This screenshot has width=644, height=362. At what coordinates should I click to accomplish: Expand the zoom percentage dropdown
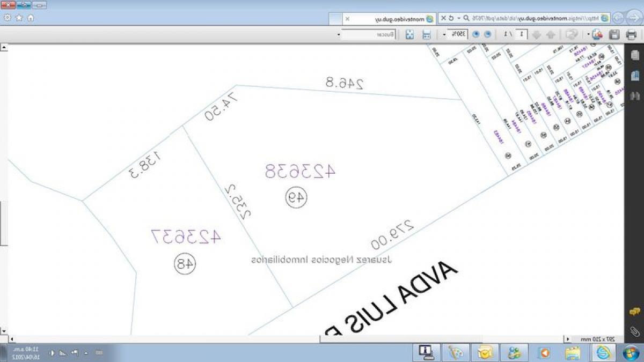pos(444,34)
